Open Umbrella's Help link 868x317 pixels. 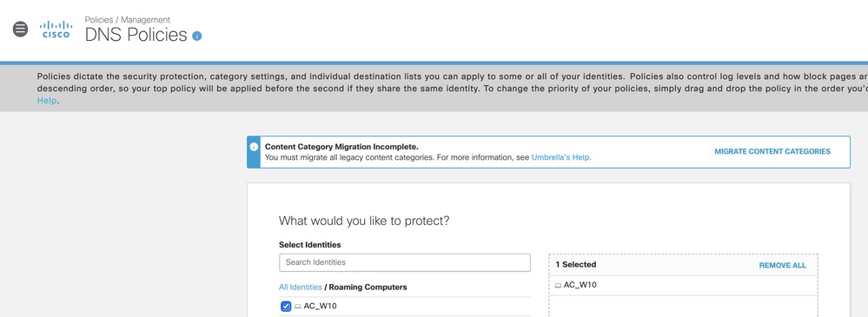coord(561,157)
